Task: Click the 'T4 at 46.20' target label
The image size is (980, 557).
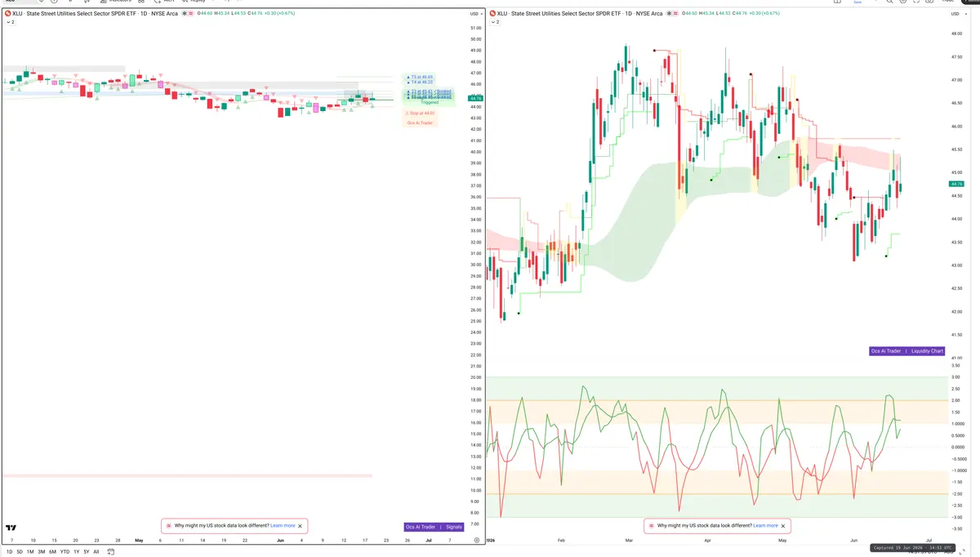Action: 420,82
